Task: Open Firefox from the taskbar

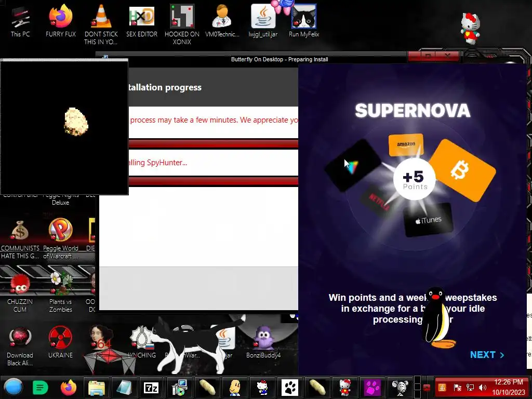Action: (68, 387)
